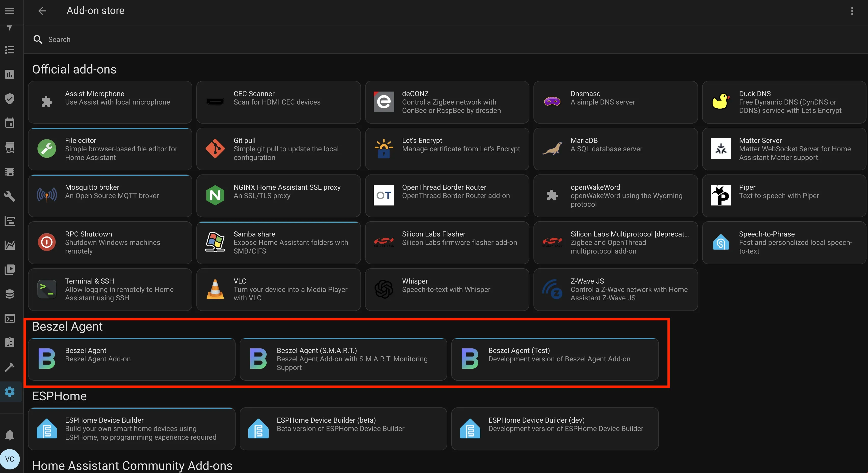Go back with the arrow icon

click(x=42, y=11)
